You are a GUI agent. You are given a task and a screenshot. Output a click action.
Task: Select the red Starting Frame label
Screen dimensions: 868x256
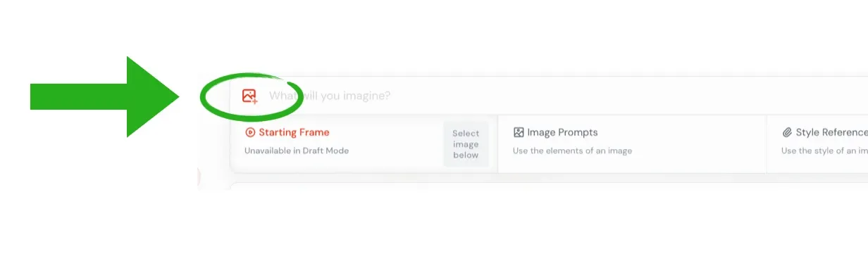(294, 132)
